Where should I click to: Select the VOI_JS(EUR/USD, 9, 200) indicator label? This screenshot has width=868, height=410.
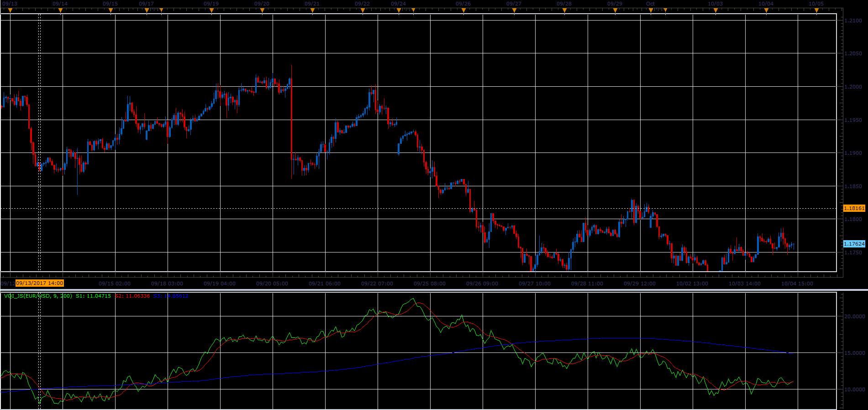pyautogui.click(x=38, y=296)
